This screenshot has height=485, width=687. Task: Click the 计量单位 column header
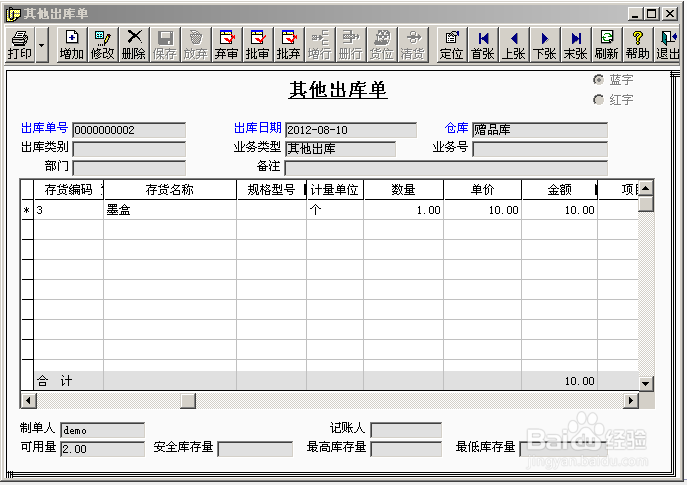click(335, 190)
